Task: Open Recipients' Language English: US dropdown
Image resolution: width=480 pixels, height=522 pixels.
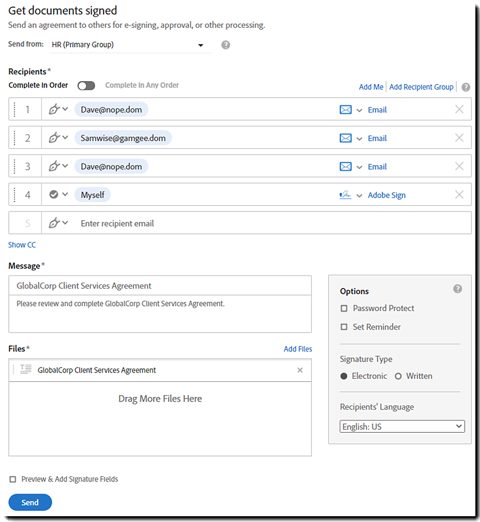Action: (x=402, y=426)
